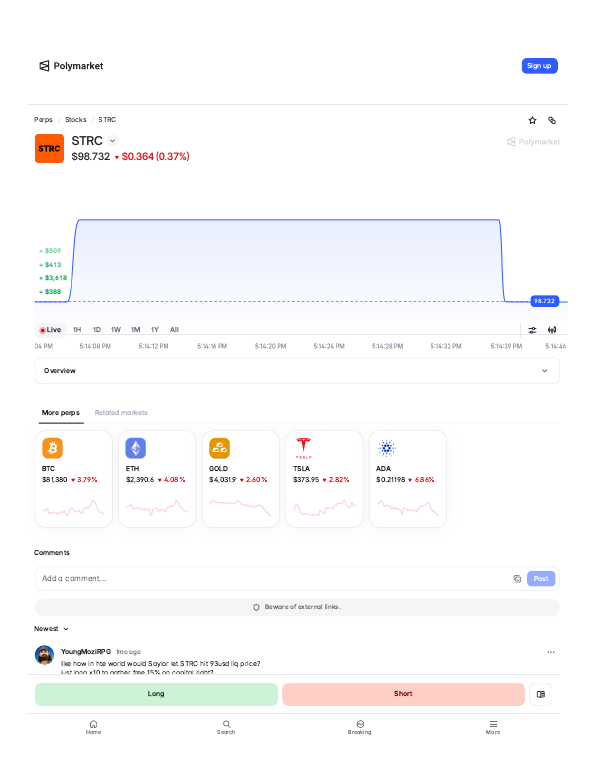Screen dimensions: 595x770
Task: Open More menu in bottom nav
Action: point(493,727)
